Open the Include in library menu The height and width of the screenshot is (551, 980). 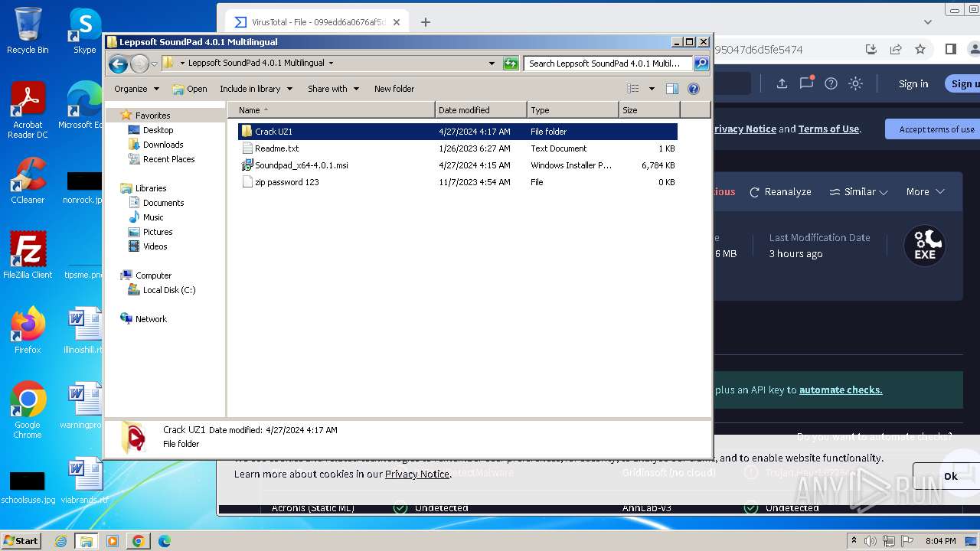coord(256,89)
